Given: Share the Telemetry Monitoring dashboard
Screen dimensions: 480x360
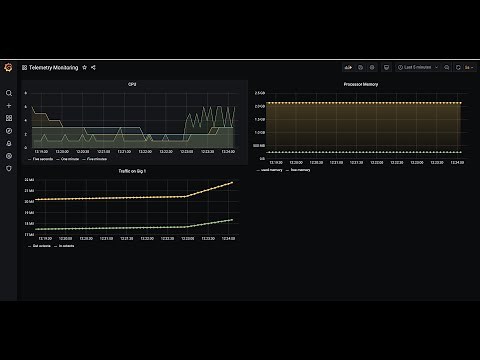Looking at the screenshot, I should (93, 67).
